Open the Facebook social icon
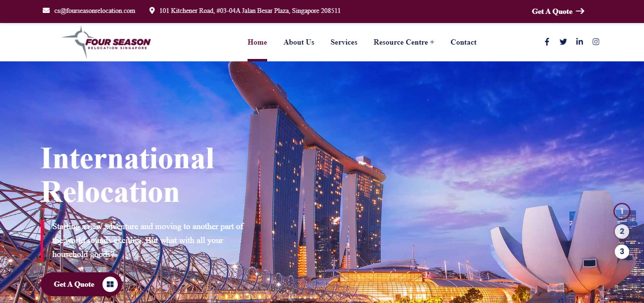Viewport: 644px width, 303px height. [547, 42]
